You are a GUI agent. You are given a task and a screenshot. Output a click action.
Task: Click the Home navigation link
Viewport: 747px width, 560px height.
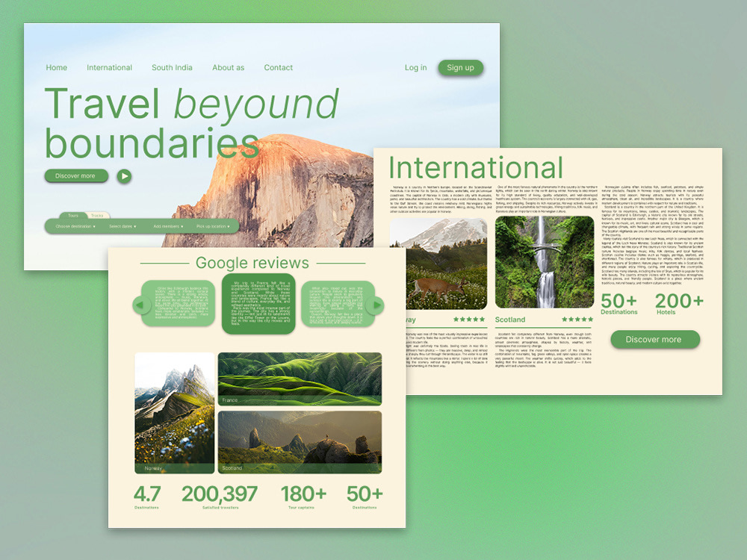pyautogui.click(x=56, y=68)
